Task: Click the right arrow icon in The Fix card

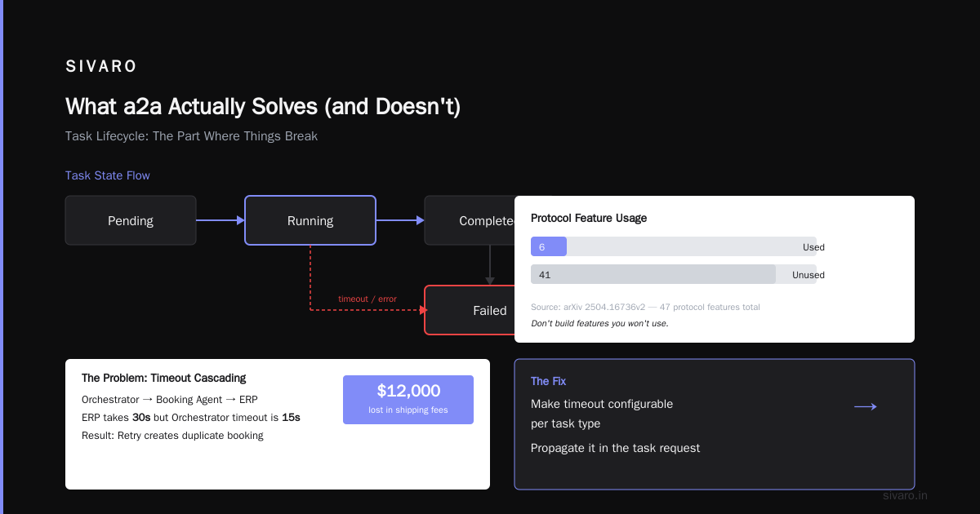Action: (x=866, y=406)
